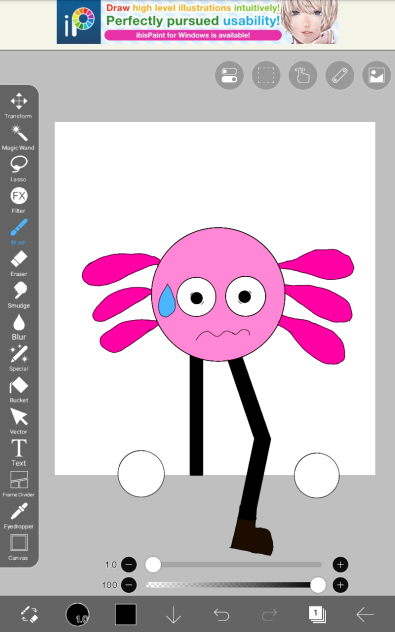Image resolution: width=395 pixels, height=632 pixels.
Task: Open the ibisPaint for Windows ad banner
Action: [x=197, y=22]
